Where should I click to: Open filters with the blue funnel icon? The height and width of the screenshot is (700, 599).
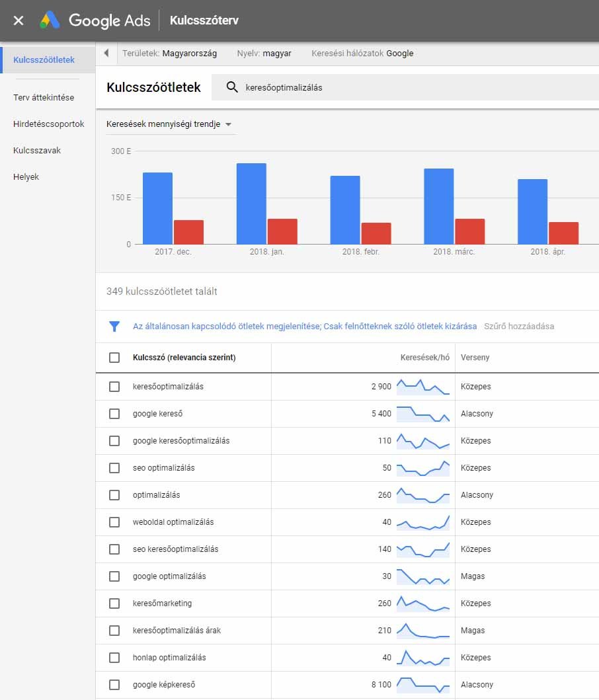tap(115, 326)
